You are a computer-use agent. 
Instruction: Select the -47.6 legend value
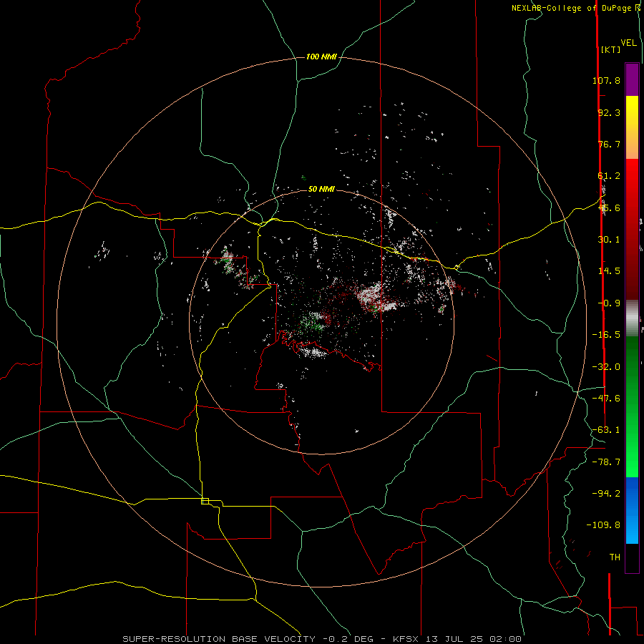click(x=606, y=399)
